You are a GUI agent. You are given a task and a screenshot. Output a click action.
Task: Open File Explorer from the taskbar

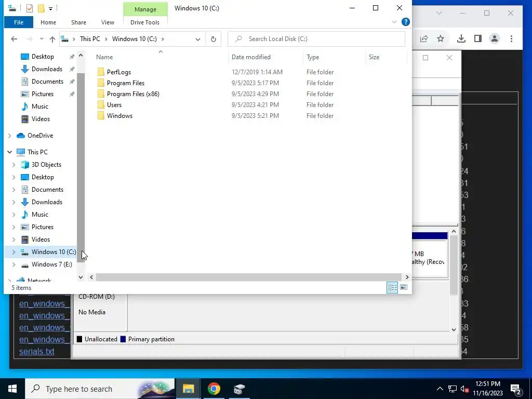[x=188, y=389]
